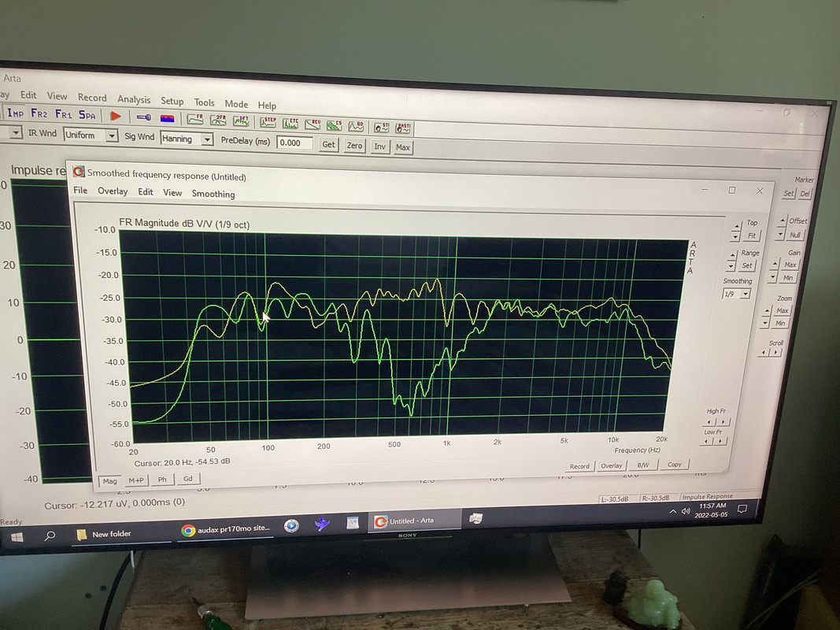Open the volume icon in system tray
This screenshot has width=840, height=630.
coord(686,511)
